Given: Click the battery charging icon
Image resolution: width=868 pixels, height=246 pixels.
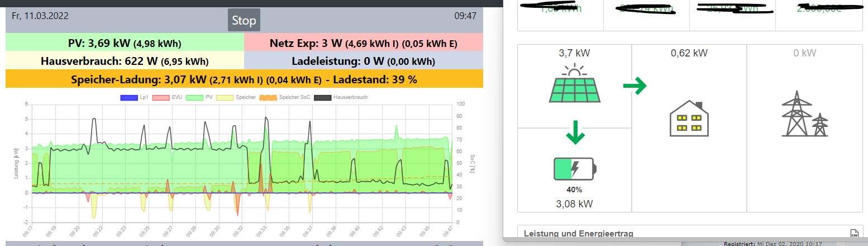Looking at the screenshot, I should click(x=575, y=169).
